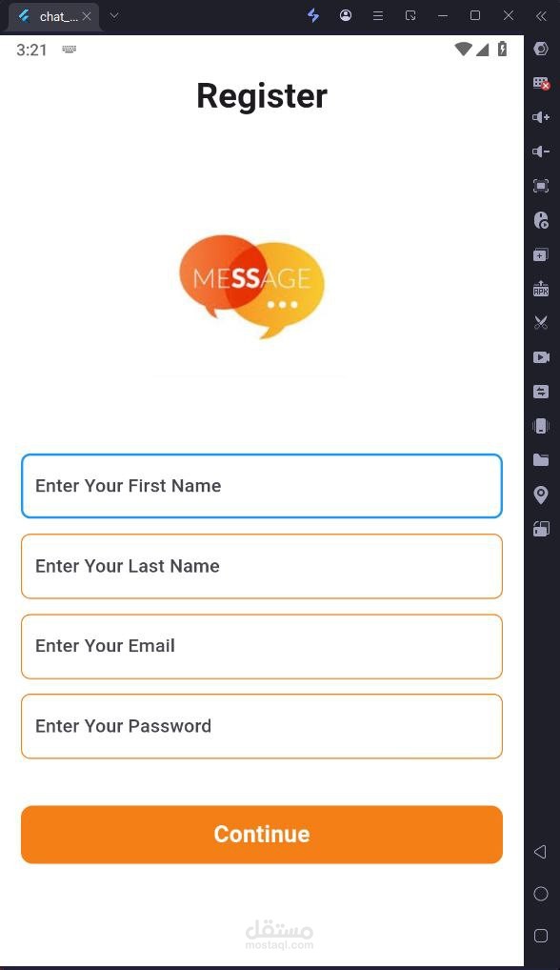Collapse the sidebar with double chevron
The height and width of the screenshot is (970, 560).
(x=541, y=16)
